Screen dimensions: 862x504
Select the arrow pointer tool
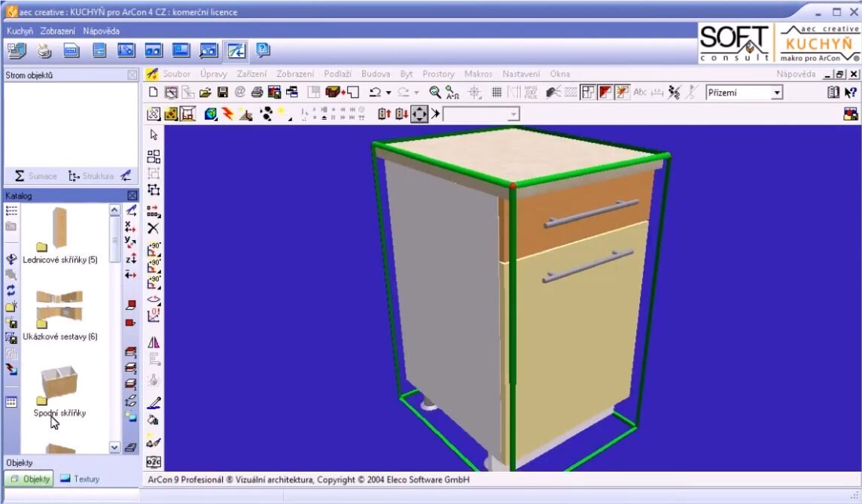pos(154,135)
